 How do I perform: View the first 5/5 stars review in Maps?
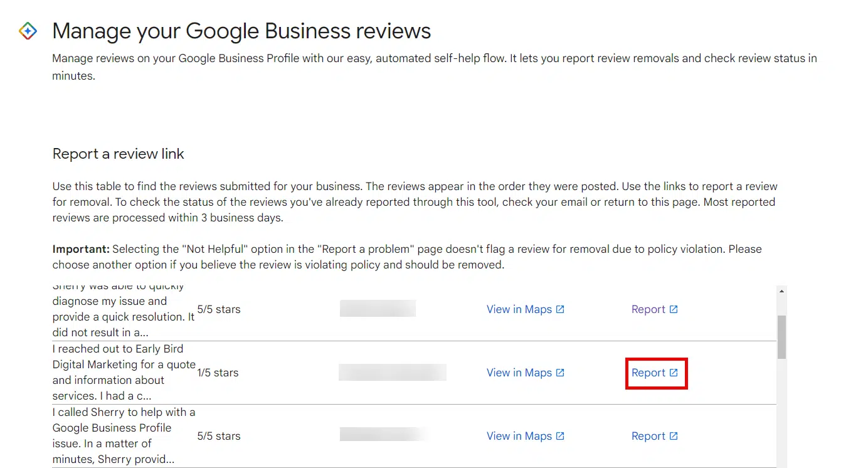click(519, 309)
